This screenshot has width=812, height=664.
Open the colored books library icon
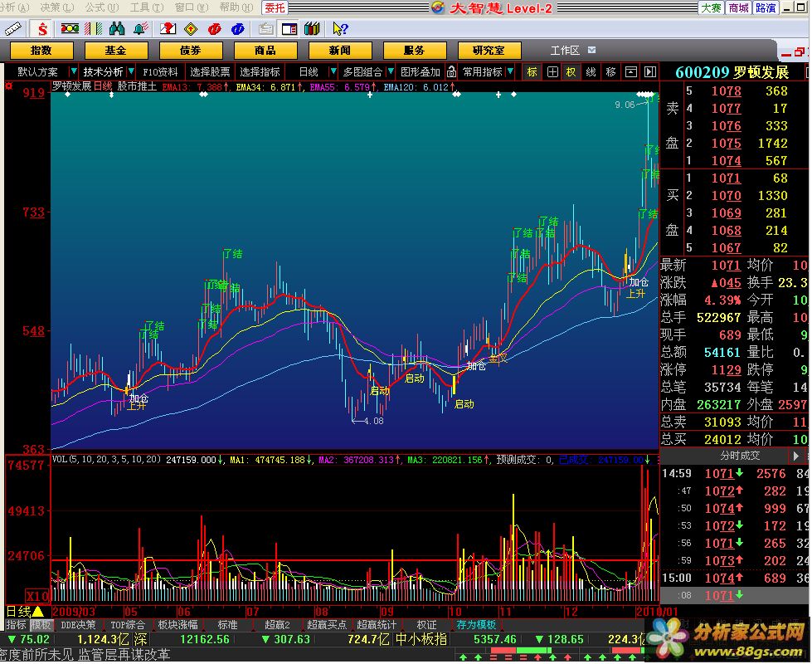click(x=312, y=28)
